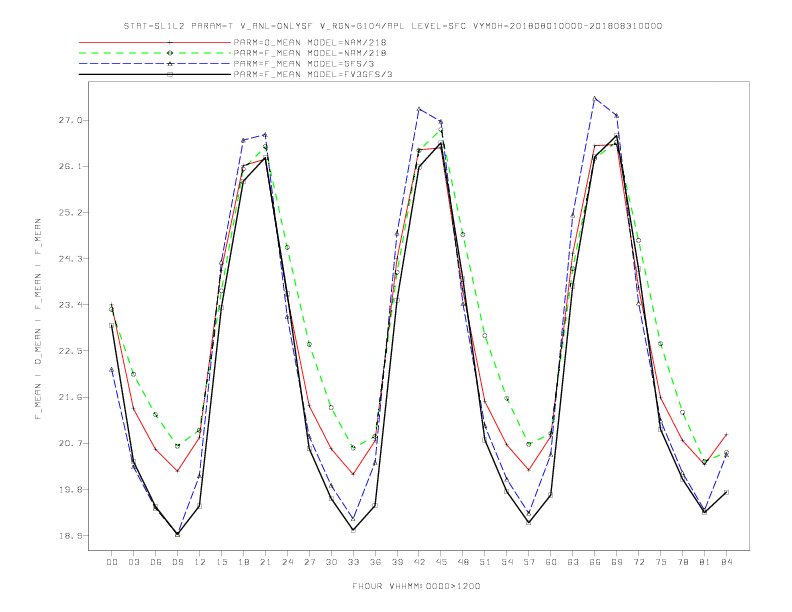Click x-axis tick label 27

tap(309, 562)
